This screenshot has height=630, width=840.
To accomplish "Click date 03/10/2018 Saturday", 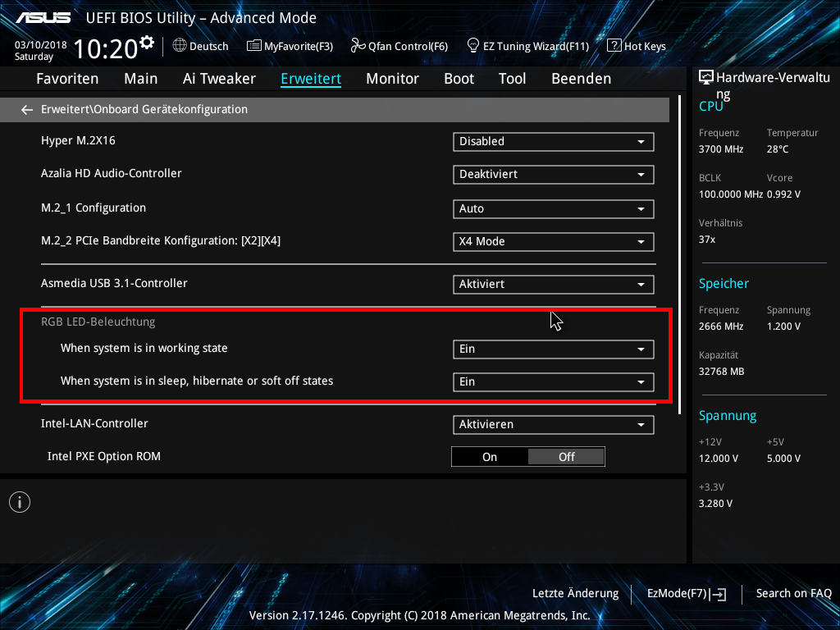I will [x=41, y=50].
